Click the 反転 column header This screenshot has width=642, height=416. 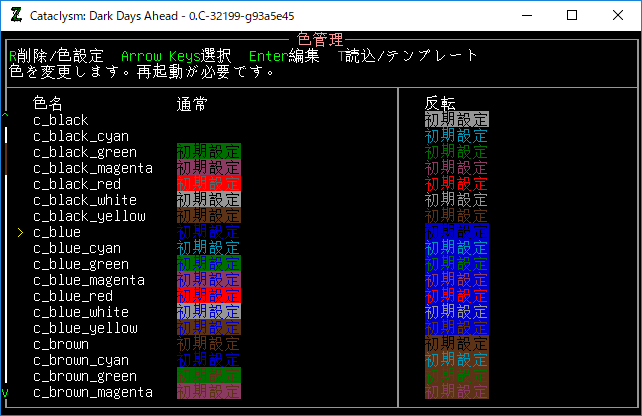click(x=440, y=103)
